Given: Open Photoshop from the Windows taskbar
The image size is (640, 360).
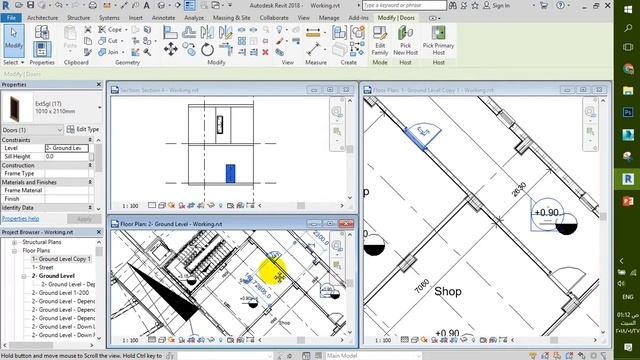Looking at the screenshot, I should 628,112.
